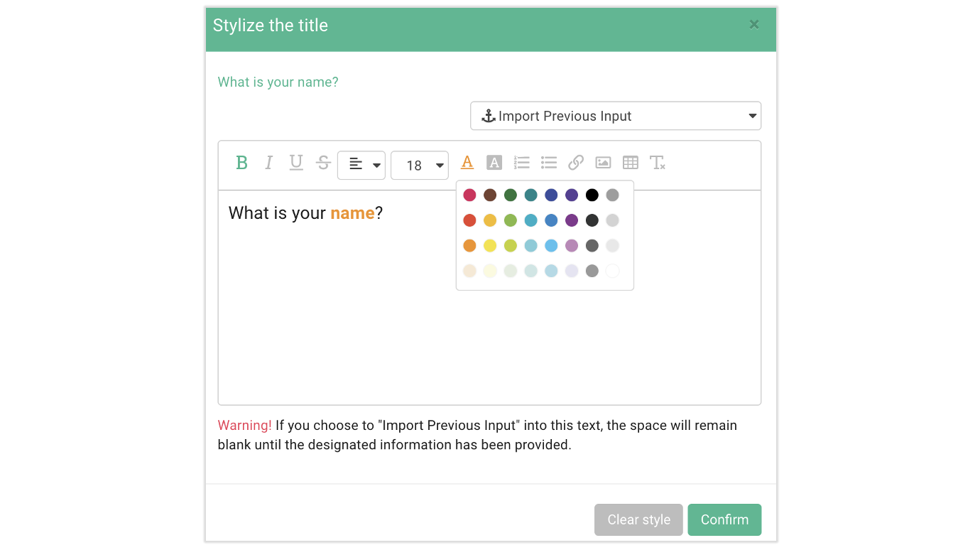
Task: Clear formatting with the Tx icon
Action: (657, 163)
